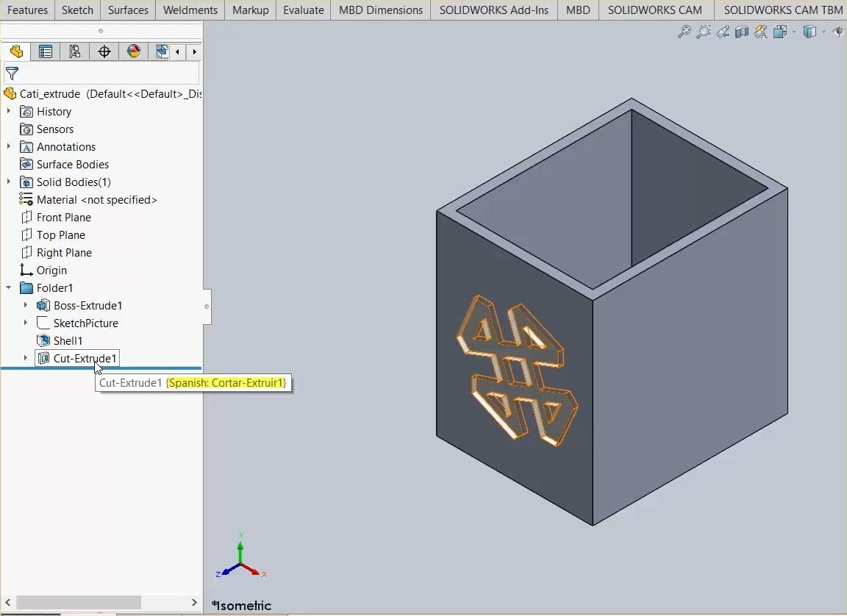The height and width of the screenshot is (616, 847).
Task: Show previous manager tabs with the left arrow
Action: coord(177,52)
